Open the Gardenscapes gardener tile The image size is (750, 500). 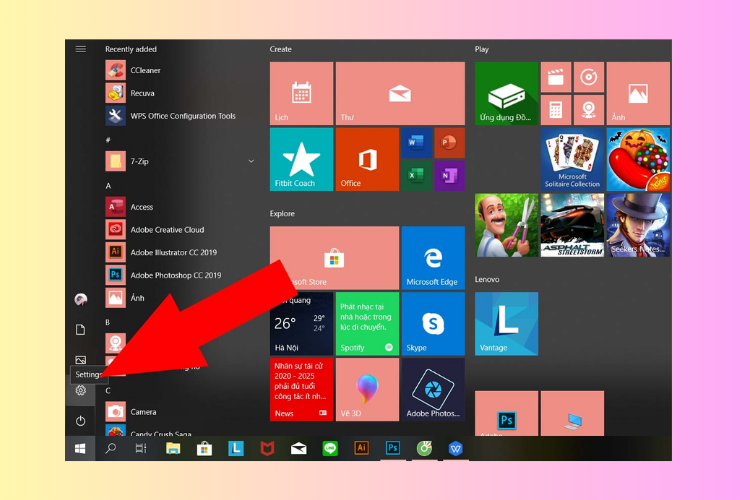click(x=506, y=225)
